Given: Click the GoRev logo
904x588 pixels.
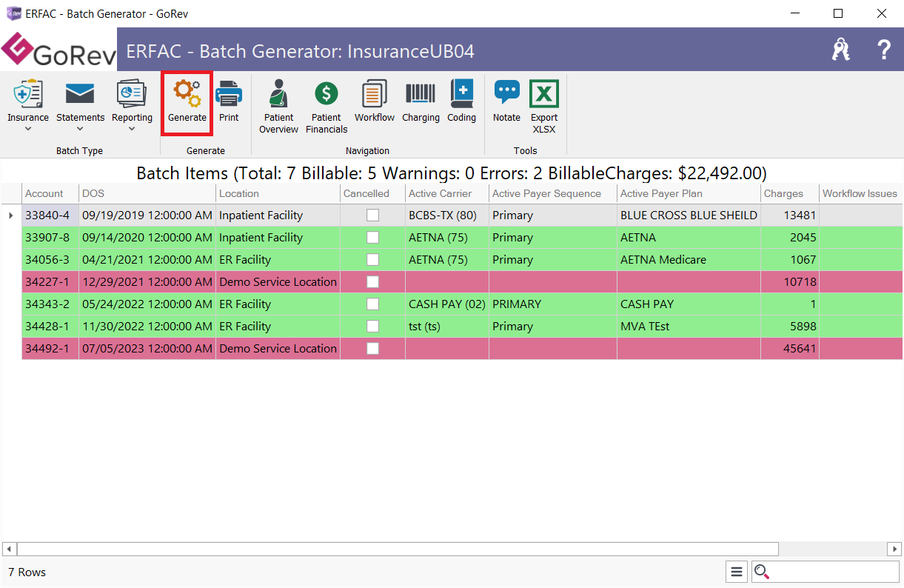Looking at the screenshot, I should tap(58, 50).
